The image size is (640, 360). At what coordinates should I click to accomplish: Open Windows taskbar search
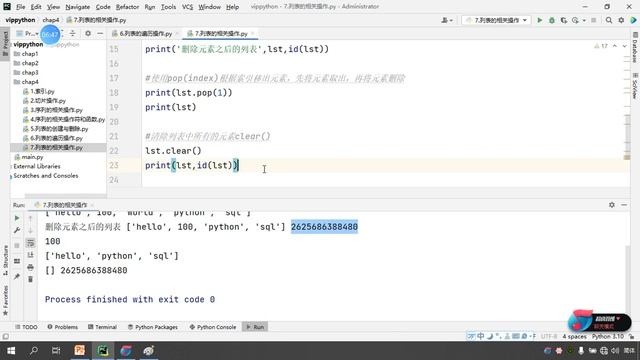[x=33, y=351]
